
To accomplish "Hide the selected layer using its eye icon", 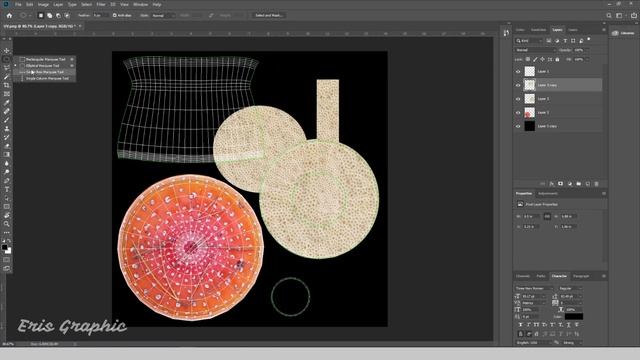I will click(x=518, y=85).
